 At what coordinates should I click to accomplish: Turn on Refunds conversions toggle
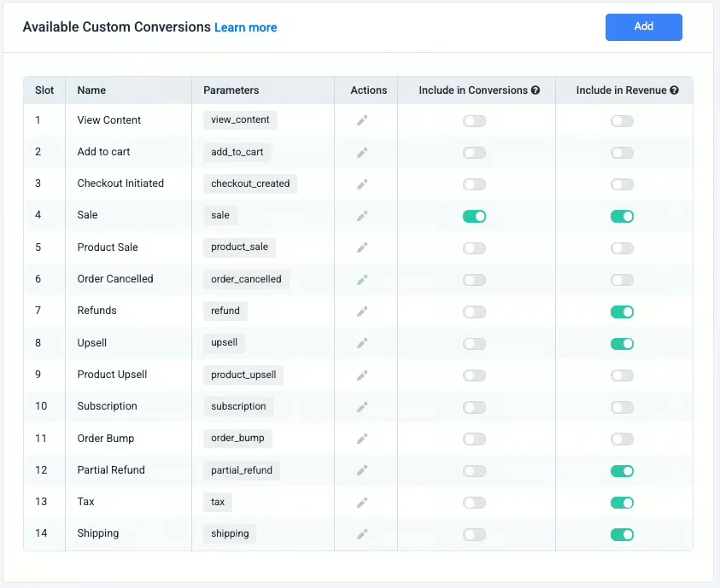coord(474,311)
